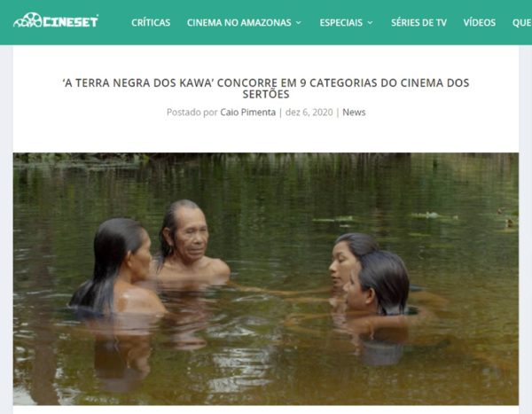Open author Caio Pimenta's page

[x=247, y=113]
